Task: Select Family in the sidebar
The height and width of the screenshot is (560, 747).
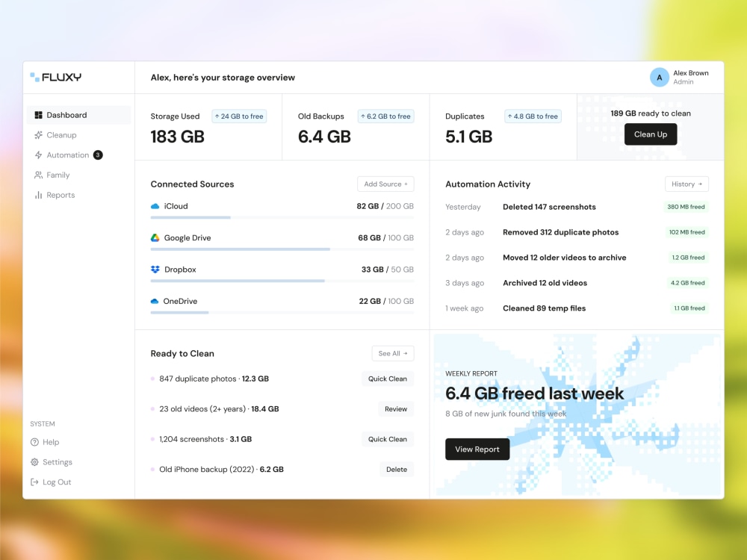Action: [78, 175]
